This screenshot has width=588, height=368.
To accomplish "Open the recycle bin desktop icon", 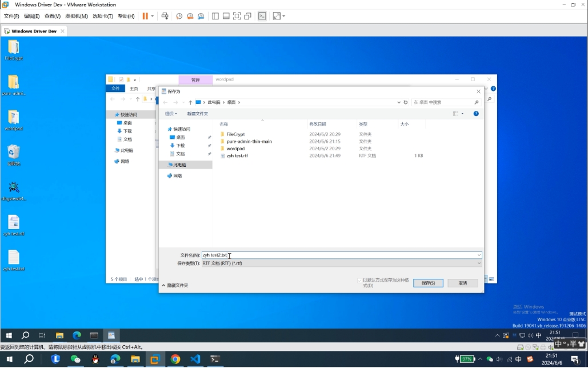I will click(14, 153).
